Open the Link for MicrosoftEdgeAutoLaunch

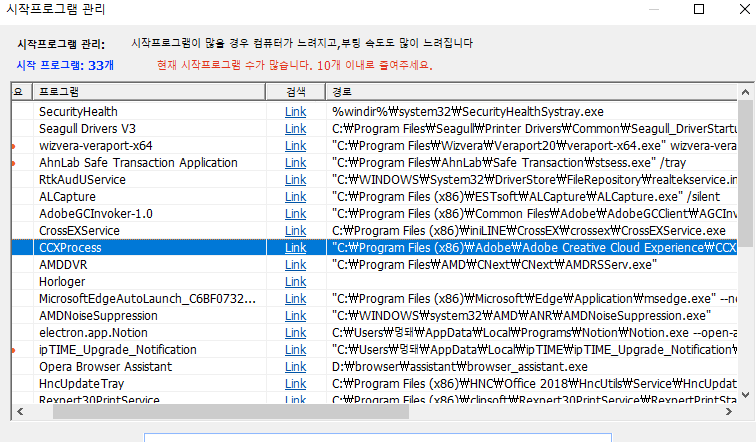click(295, 299)
